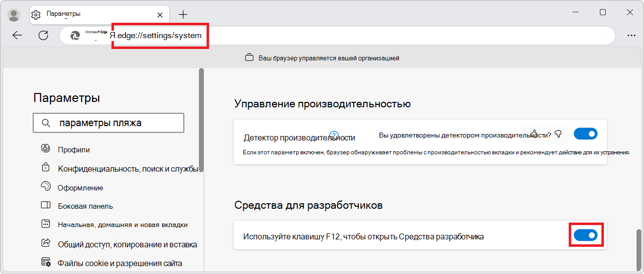This screenshot has width=644, height=274.
Task: Open Конфиденциальность, поиск и службы section
Action: [x=128, y=169]
